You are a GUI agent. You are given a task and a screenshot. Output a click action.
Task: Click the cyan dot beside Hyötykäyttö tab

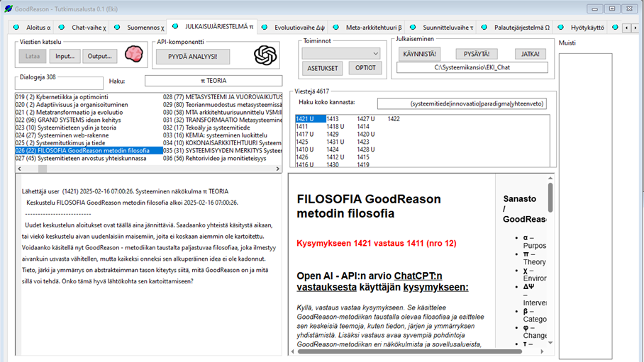click(x=560, y=27)
